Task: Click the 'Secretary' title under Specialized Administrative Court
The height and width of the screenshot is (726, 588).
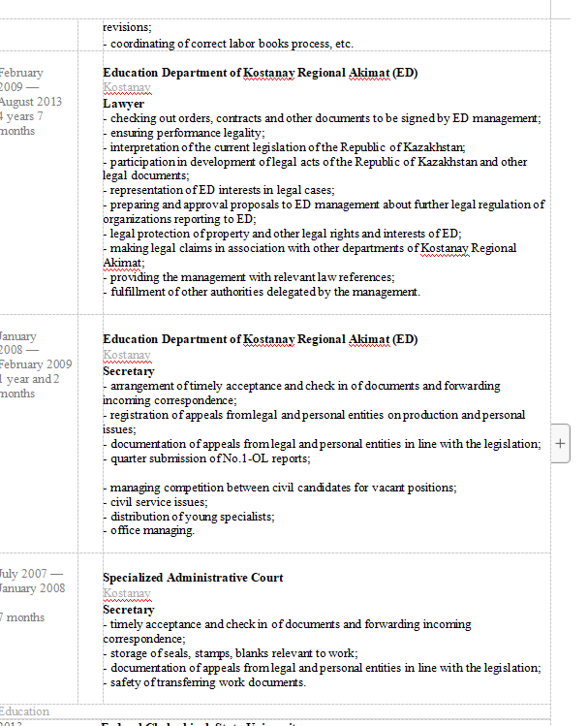Action: (x=128, y=610)
